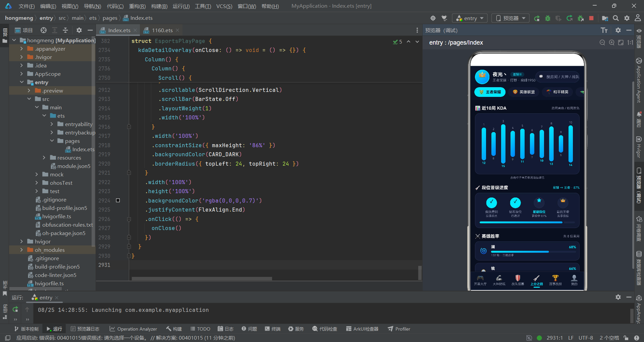Click the UTF-8 encoding in status bar
Image resolution: width=644 pixels, height=342 pixels.
(586, 338)
